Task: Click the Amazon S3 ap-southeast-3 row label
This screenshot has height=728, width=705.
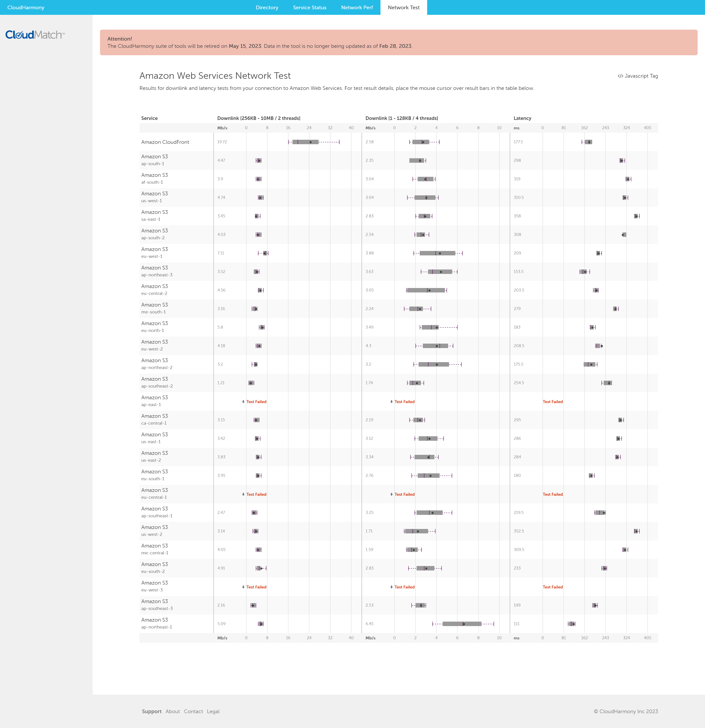Action: coord(157,605)
